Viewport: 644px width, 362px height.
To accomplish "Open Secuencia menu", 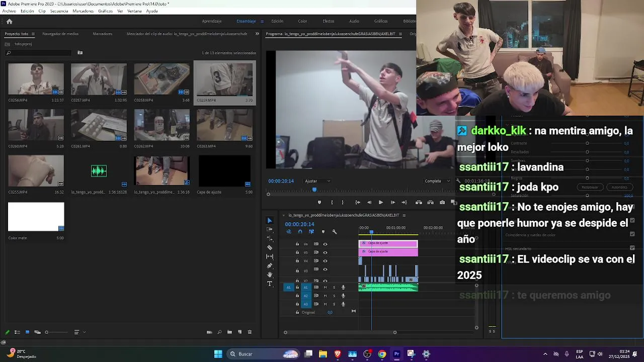I will (x=59, y=11).
